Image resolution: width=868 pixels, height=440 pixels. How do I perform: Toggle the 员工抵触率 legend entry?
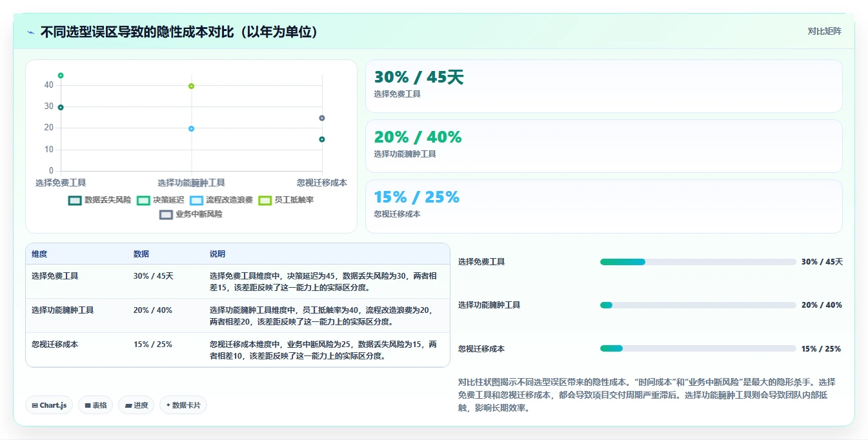coord(286,200)
